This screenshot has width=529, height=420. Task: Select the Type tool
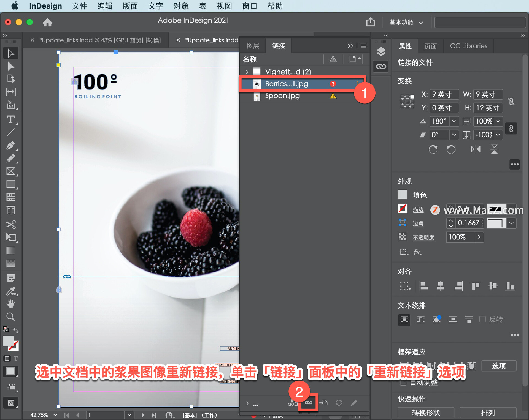pyautogui.click(x=11, y=119)
